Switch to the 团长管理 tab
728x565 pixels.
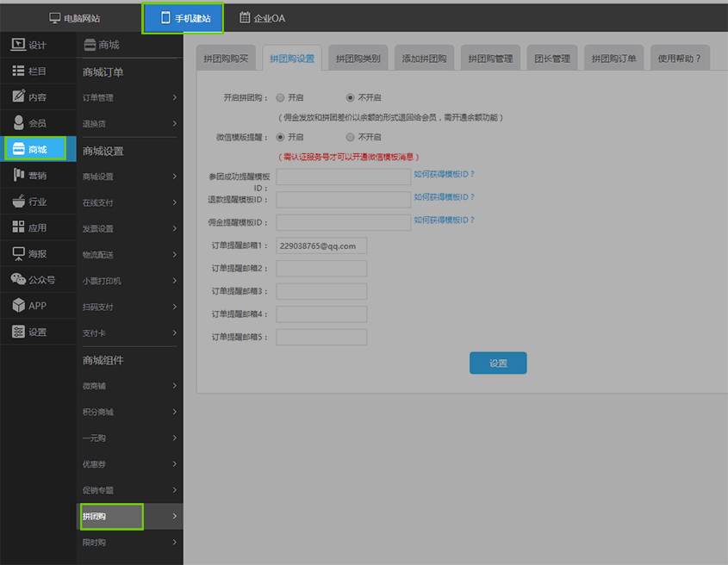coord(552,58)
